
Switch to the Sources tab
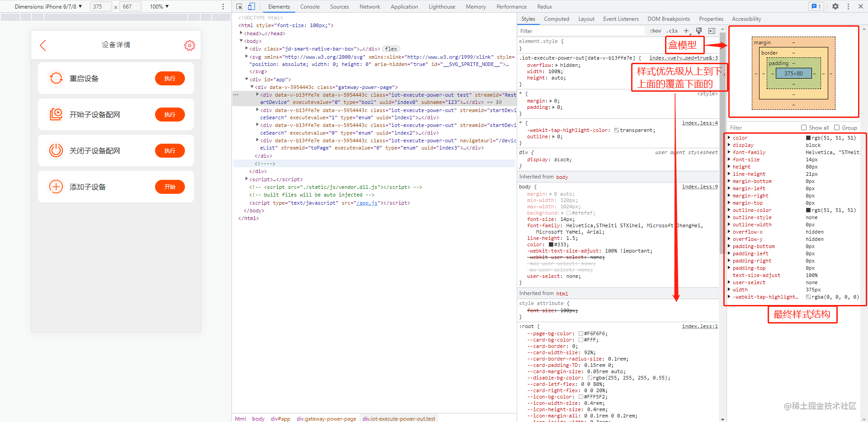tap(340, 6)
